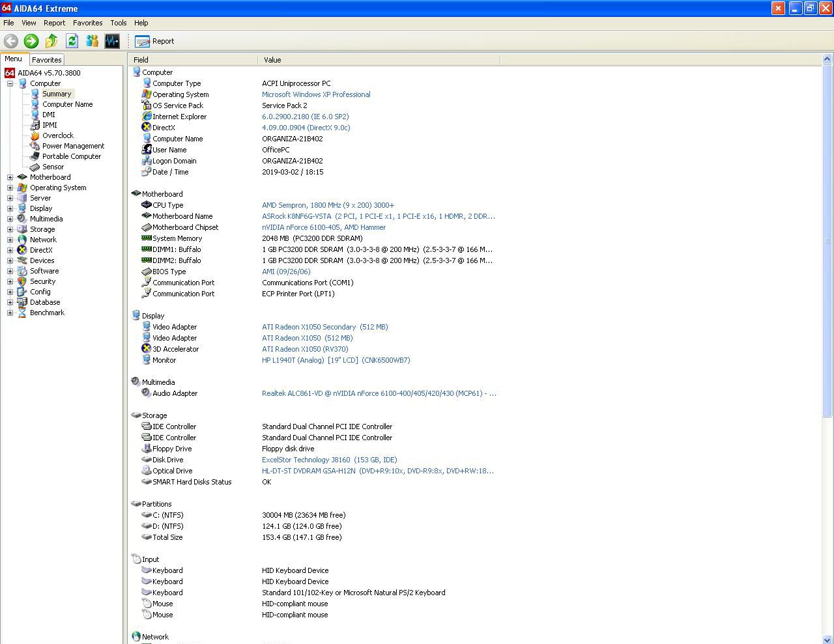Click the Network globe icon in the tree
Image resolution: width=834 pixels, height=644 pixels.
[x=22, y=240]
